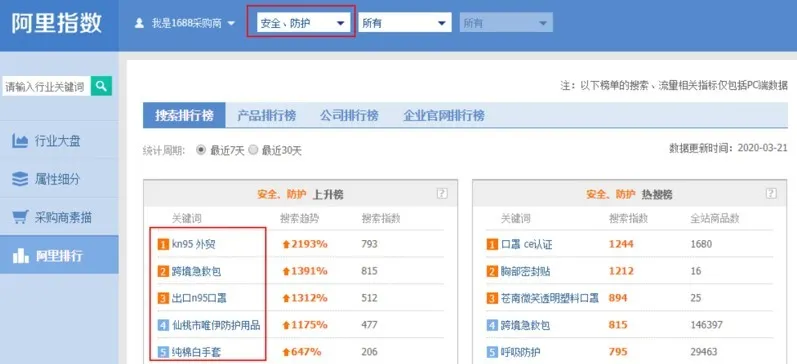This screenshot has height=364, width=797.
Task: Open keyword 口罩 ce认证
Action: [526, 244]
